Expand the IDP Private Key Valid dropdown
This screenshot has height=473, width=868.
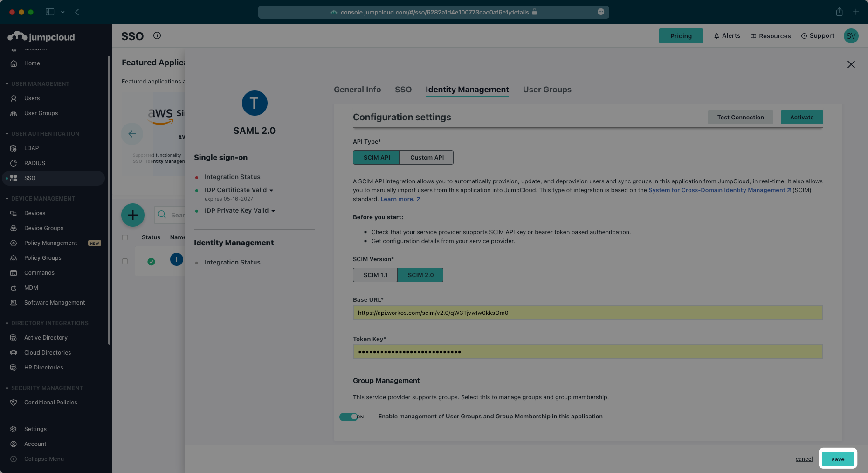[x=274, y=210]
